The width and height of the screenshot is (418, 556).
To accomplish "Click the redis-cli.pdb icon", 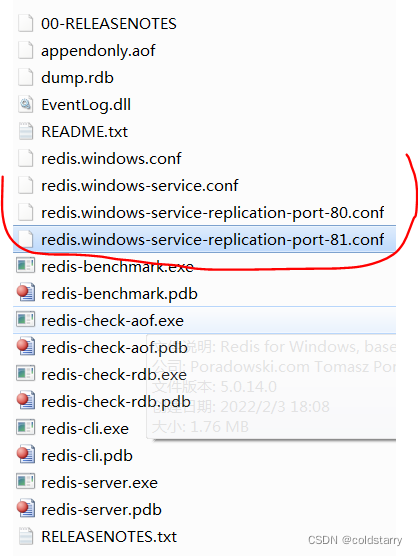I will [26, 455].
